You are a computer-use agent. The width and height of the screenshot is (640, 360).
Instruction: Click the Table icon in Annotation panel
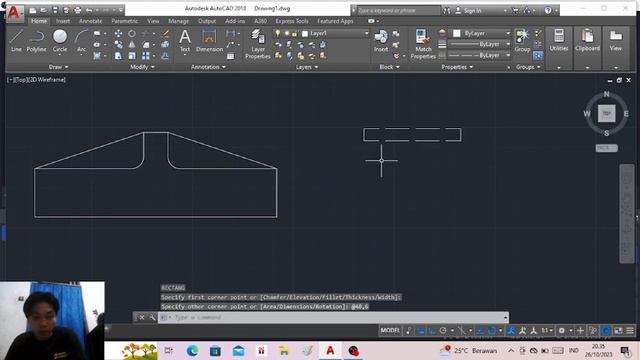[231, 56]
